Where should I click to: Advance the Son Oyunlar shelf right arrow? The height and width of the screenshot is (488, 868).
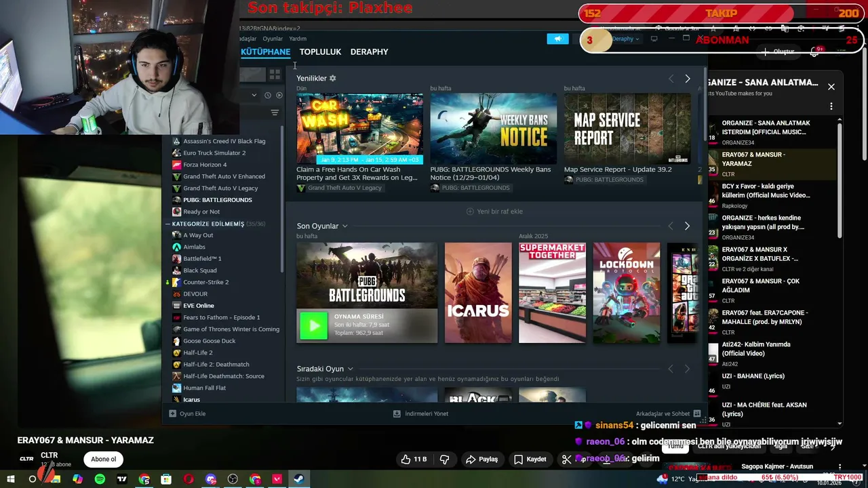click(x=687, y=226)
